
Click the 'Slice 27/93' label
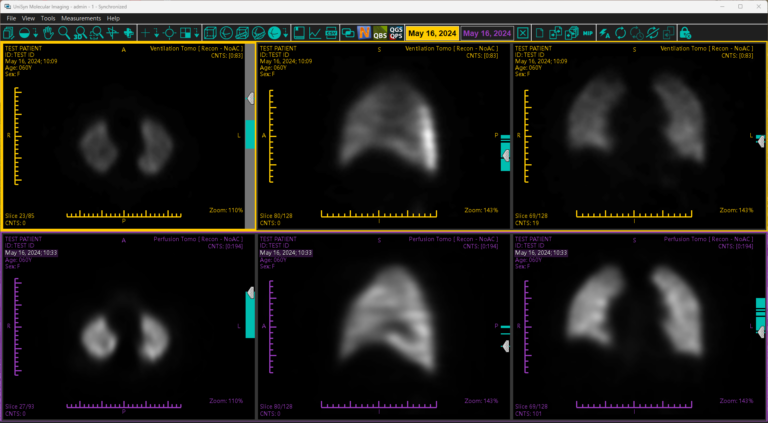[x=20, y=407]
